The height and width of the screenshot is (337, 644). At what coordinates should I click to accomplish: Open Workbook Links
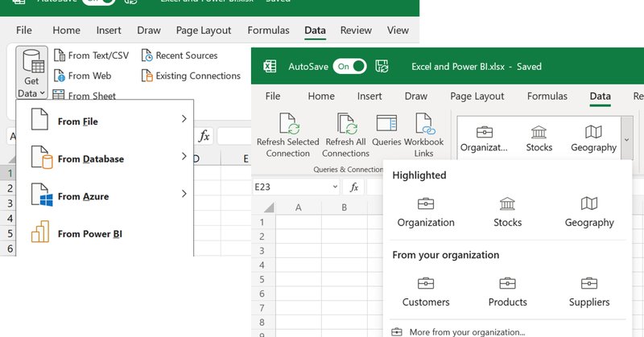tap(423, 135)
